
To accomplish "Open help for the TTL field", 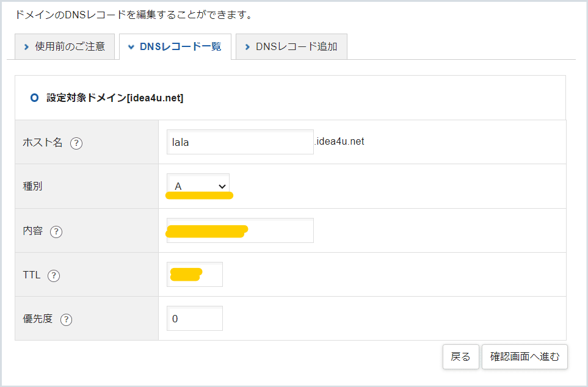I will pyautogui.click(x=54, y=275).
